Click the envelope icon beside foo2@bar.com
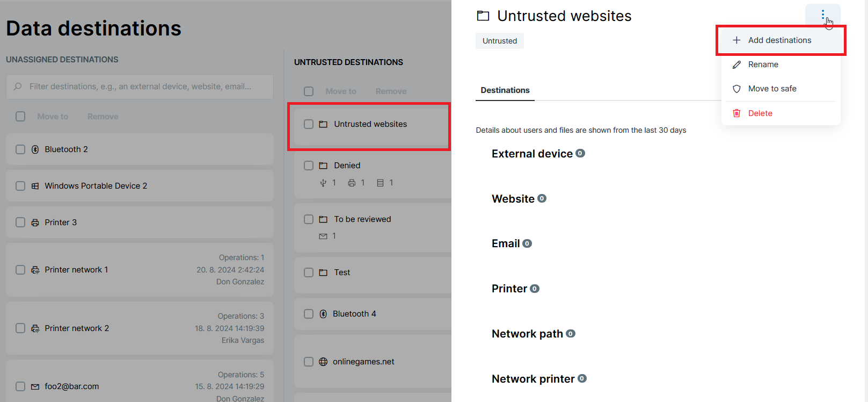 (35, 386)
